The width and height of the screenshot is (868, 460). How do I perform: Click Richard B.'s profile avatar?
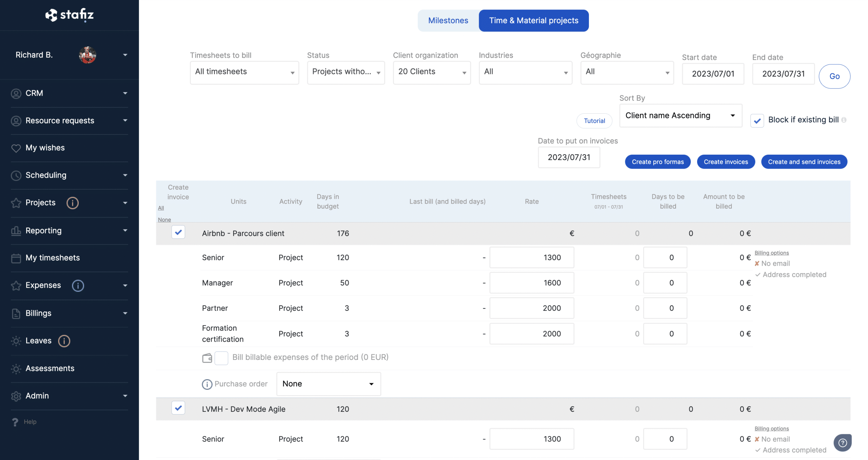coord(87,55)
